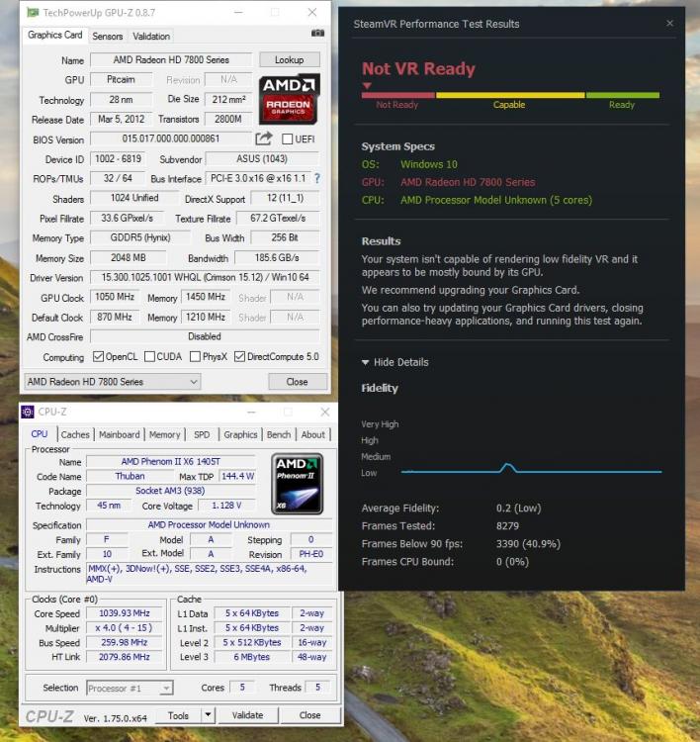This screenshot has height=742, width=700.
Task: Click the yellow Capable segment of readiness bar
Action: pyautogui.click(x=510, y=95)
